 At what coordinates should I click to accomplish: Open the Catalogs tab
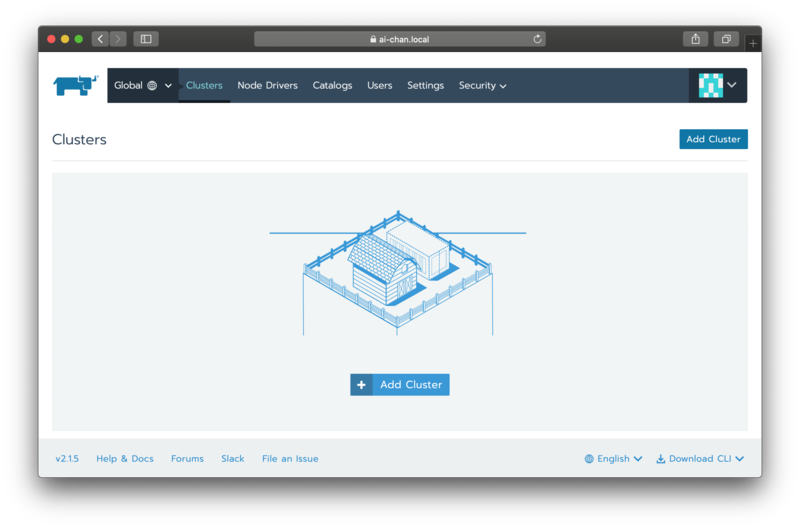(x=332, y=85)
